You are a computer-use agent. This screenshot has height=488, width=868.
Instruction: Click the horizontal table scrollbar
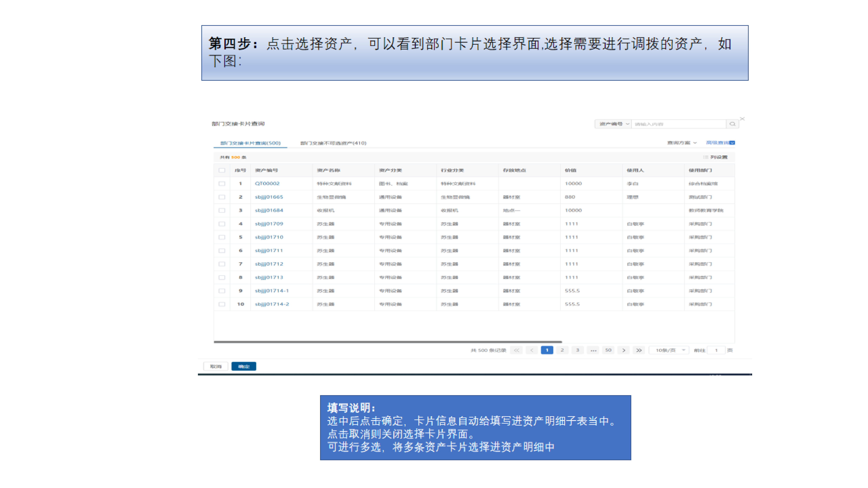click(x=388, y=342)
